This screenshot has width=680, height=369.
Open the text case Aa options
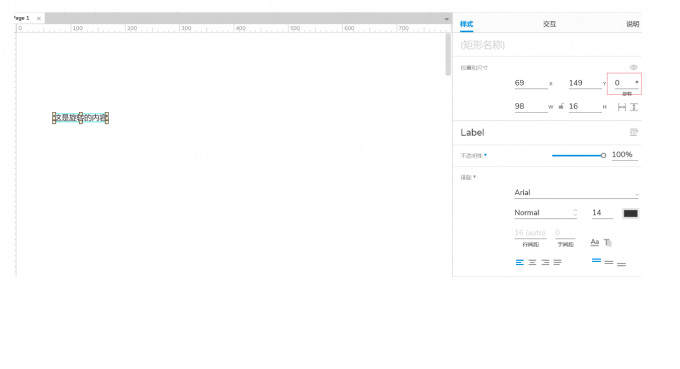pyautogui.click(x=595, y=242)
